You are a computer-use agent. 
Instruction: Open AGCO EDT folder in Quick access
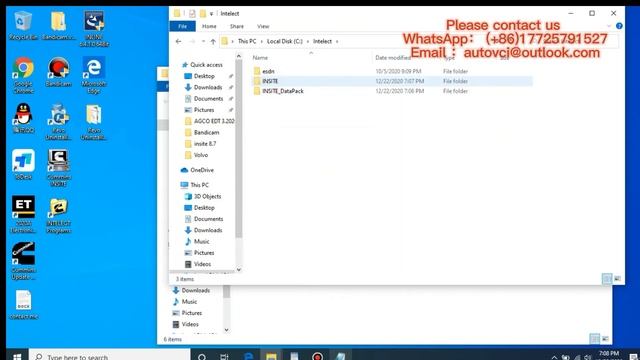click(x=213, y=121)
